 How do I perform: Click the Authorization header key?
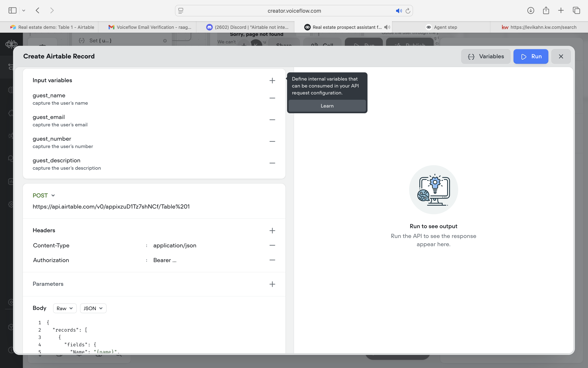[x=51, y=260]
